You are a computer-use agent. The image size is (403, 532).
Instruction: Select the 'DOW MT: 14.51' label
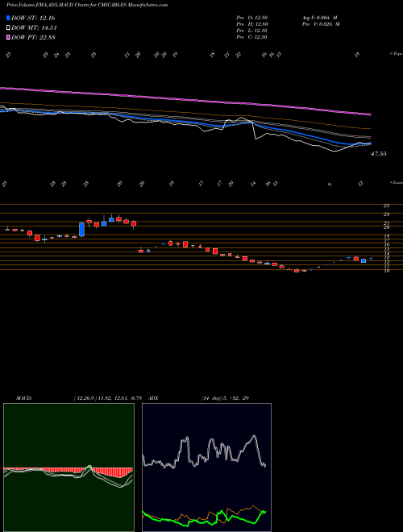(34, 28)
